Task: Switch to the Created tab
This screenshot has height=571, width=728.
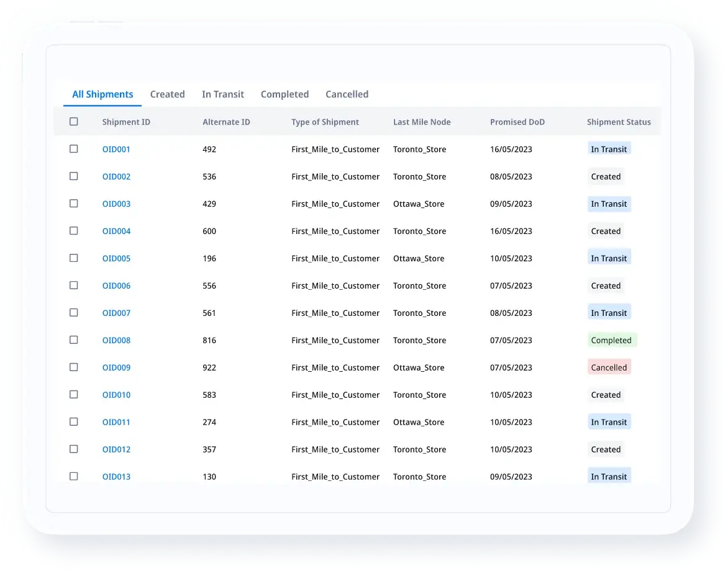Action: click(x=167, y=94)
